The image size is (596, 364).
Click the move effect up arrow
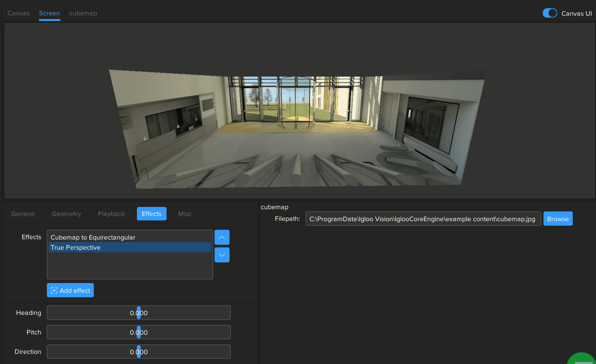[x=222, y=237]
